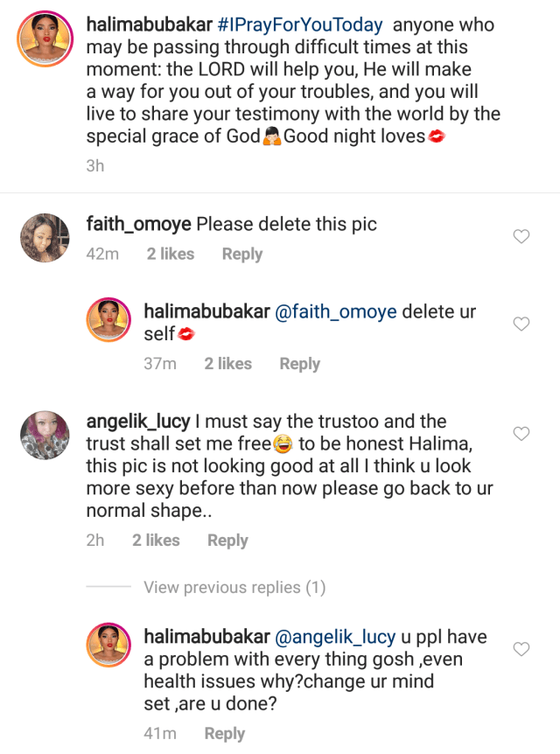Screen dimensions: 560x754
Task: View the 2 likes on faith_omoye's comment
Action: pos(171,254)
